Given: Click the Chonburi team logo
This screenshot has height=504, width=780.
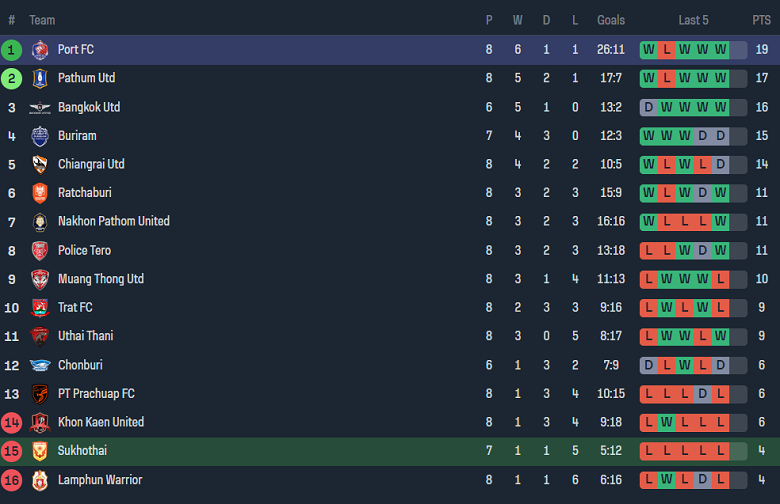Looking at the screenshot, I should point(40,365).
